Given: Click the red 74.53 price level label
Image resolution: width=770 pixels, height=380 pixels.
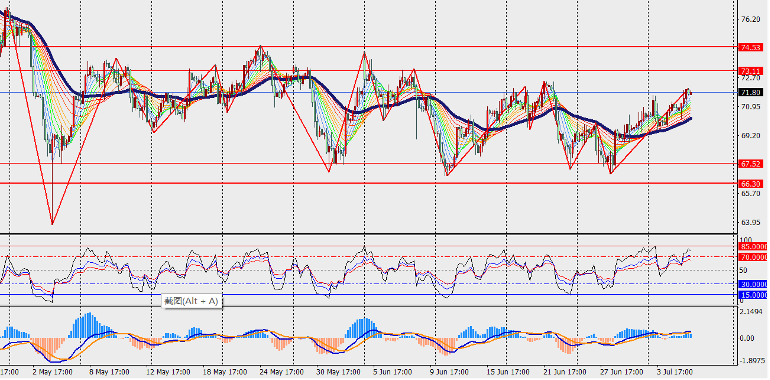Looking at the screenshot, I should coord(751,47).
